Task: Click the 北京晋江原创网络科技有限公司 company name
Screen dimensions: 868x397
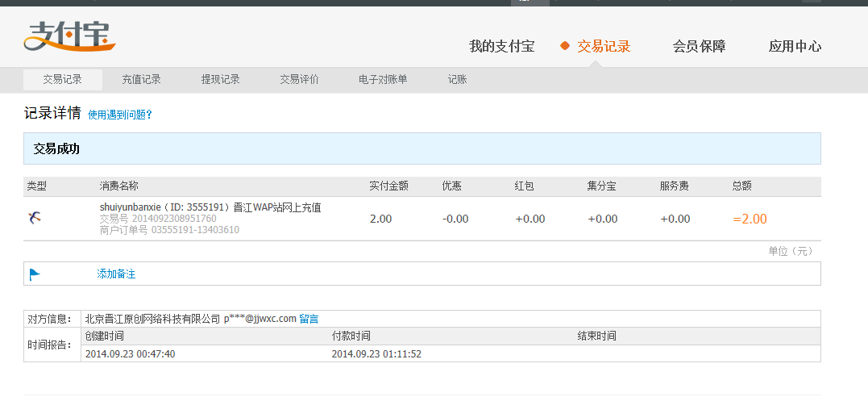Action: point(153,319)
